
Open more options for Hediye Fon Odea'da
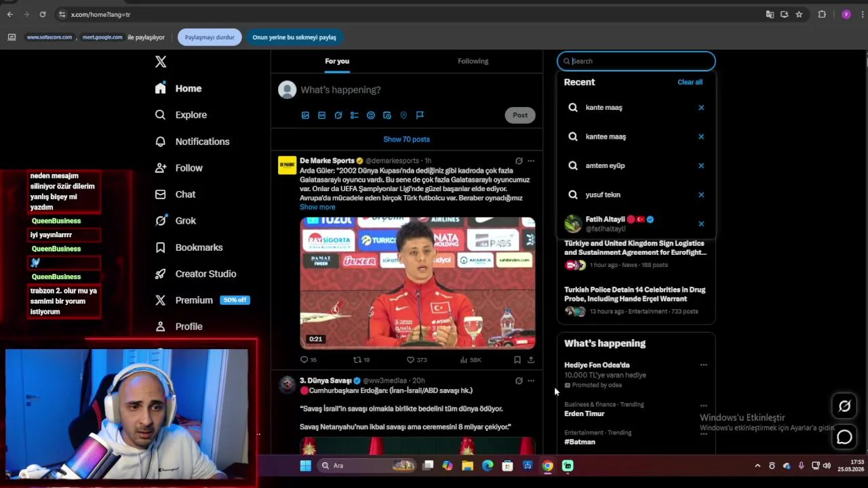coord(703,365)
